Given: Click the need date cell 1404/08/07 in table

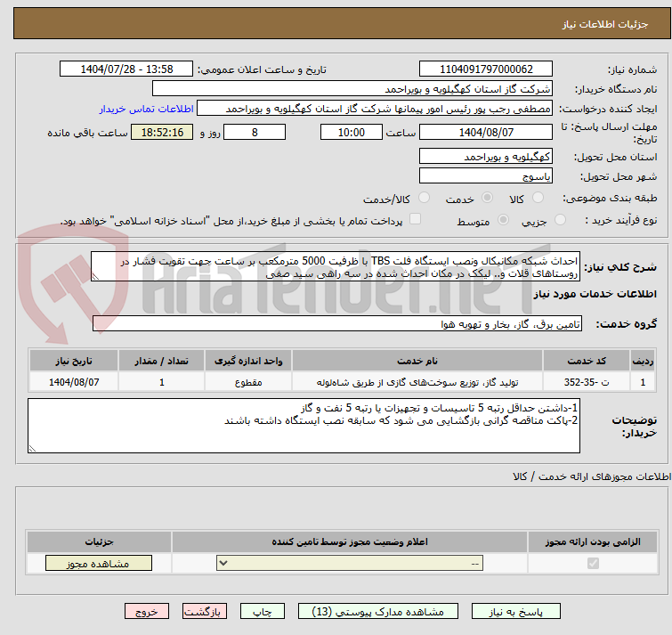Looking at the screenshot, I should pyautogui.click(x=74, y=382).
